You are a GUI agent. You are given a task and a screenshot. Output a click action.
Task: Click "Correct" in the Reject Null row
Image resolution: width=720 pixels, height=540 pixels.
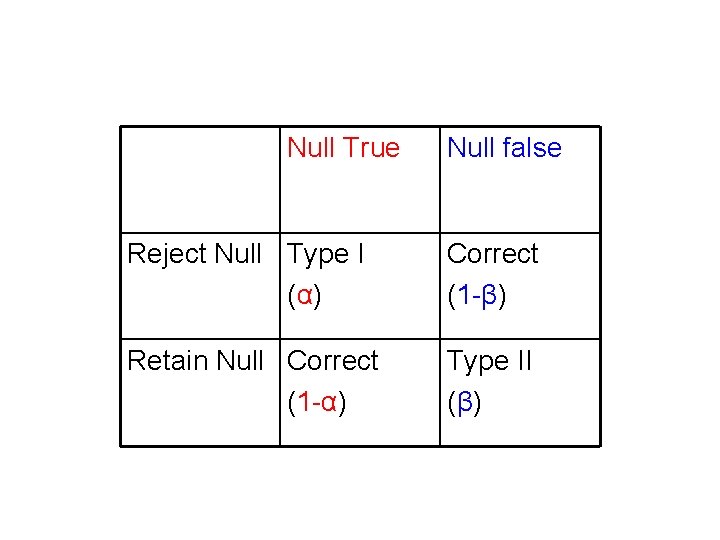(x=492, y=254)
